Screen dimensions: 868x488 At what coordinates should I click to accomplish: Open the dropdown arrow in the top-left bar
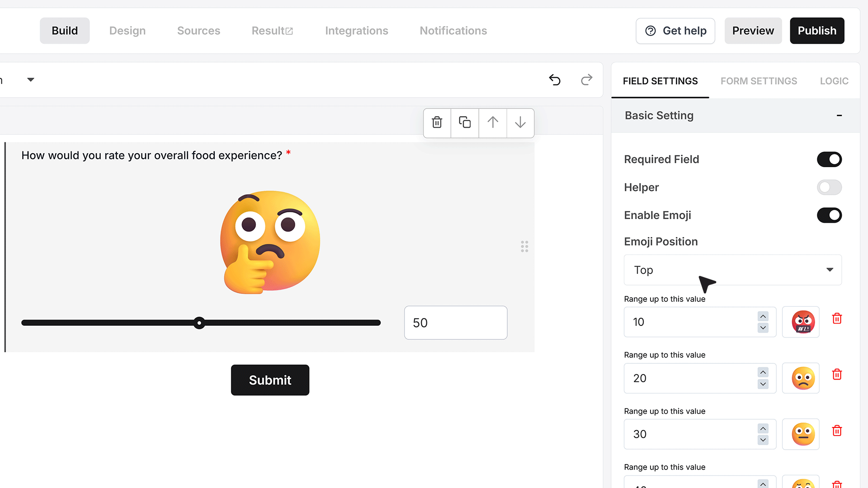point(30,80)
